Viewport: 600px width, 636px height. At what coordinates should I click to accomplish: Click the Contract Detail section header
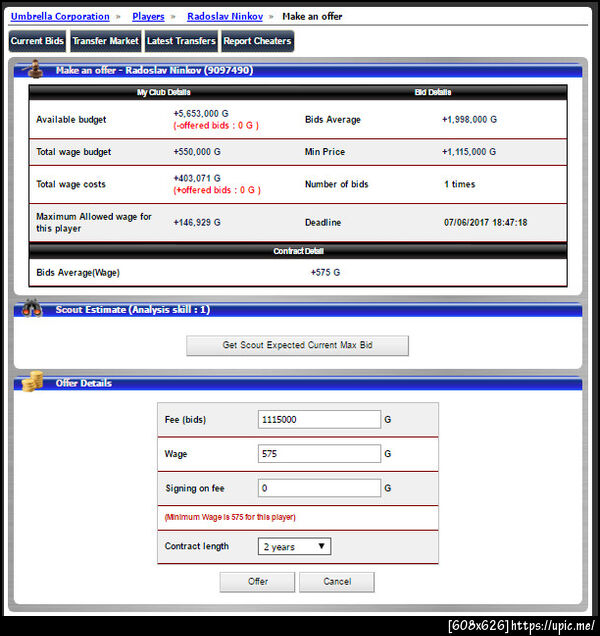point(298,251)
